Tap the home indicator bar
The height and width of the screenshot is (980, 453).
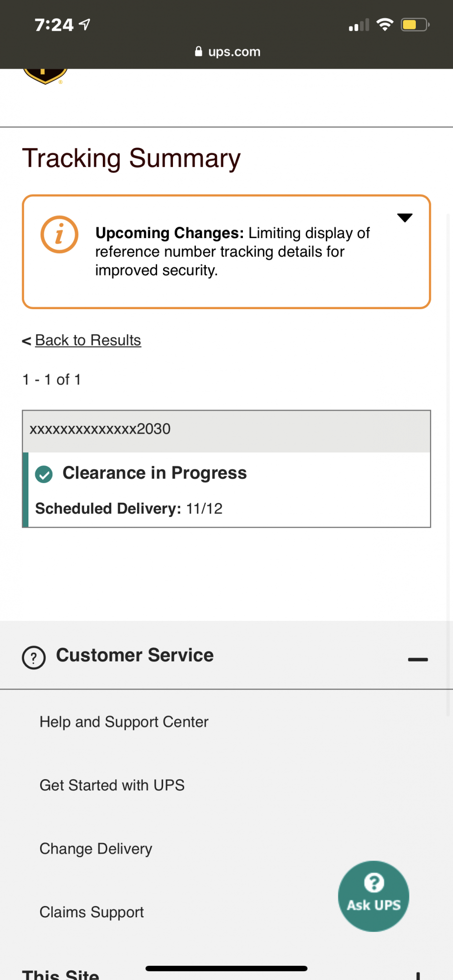point(226,968)
